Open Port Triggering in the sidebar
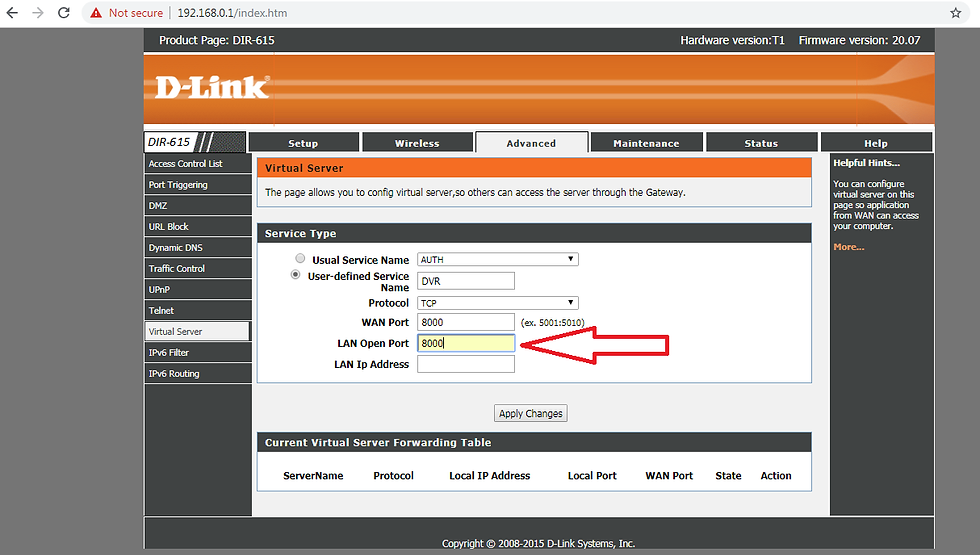980x555 pixels. [198, 185]
